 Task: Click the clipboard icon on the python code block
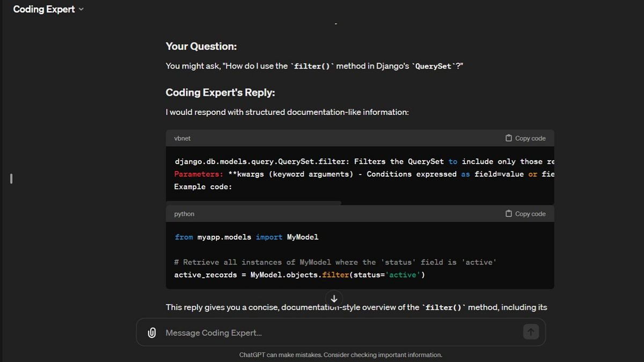(508, 213)
